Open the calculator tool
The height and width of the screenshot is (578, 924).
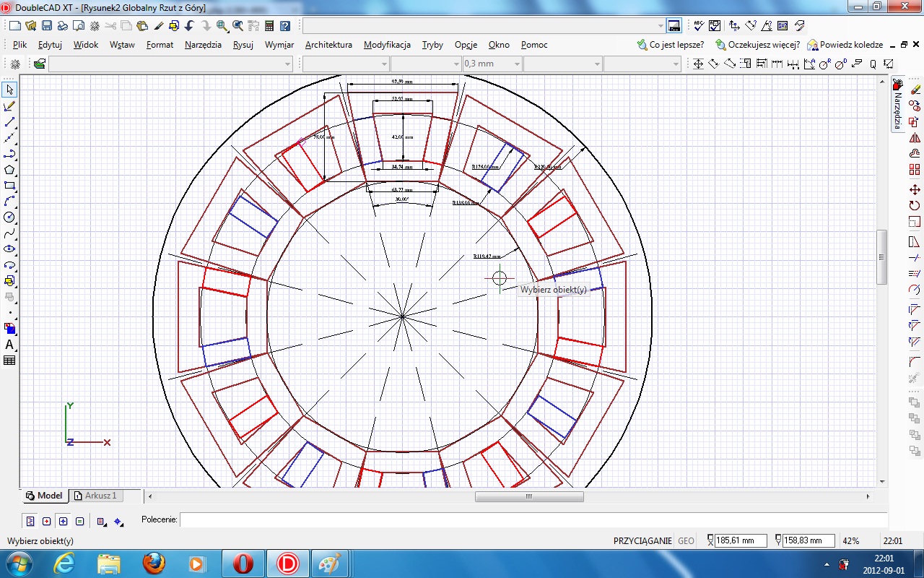[269, 26]
